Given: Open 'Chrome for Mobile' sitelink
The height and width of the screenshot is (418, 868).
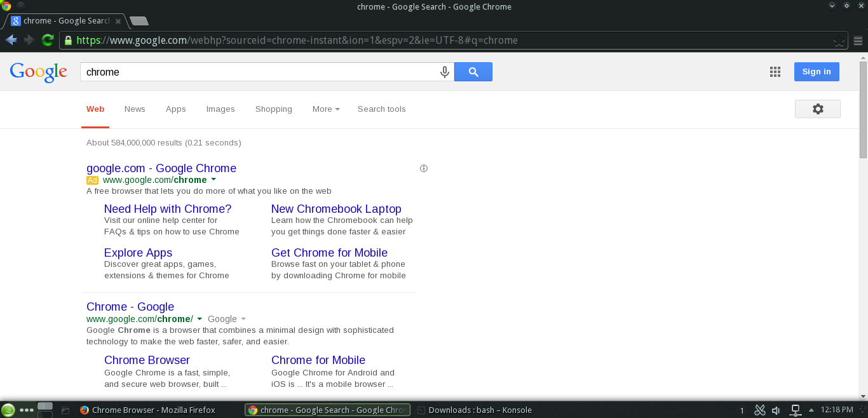Looking at the screenshot, I should coord(318,360).
